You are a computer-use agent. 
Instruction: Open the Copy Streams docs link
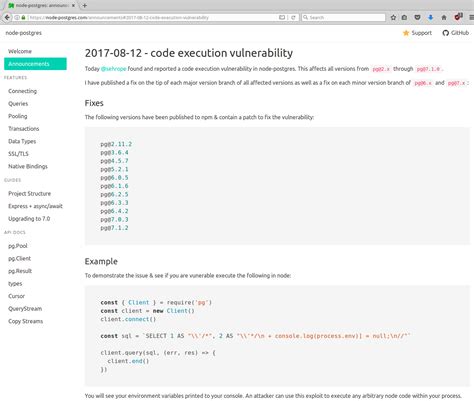click(x=26, y=321)
